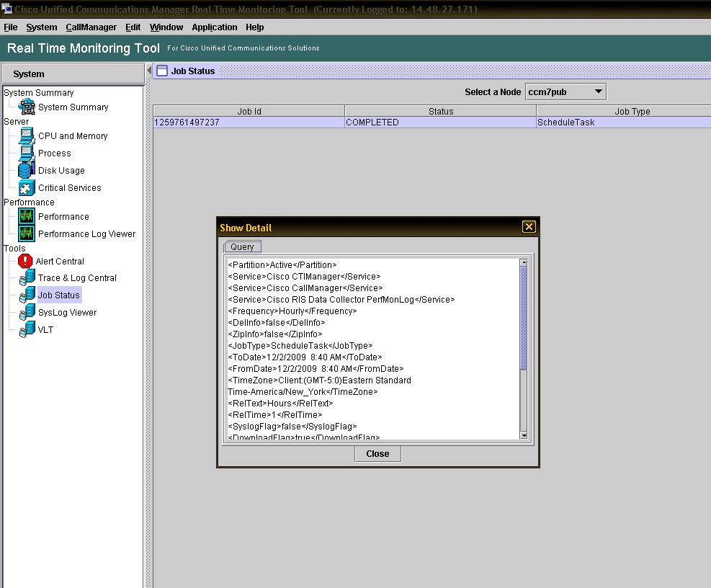The height and width of the screenshot is (588, 711).
Task: Open the System menu
Action: click(x=42, y=27)
